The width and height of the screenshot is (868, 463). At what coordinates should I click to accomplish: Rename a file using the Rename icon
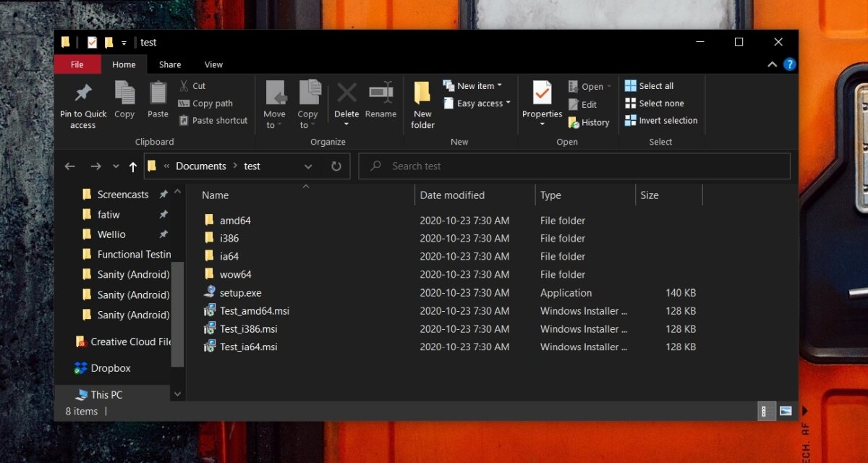(x=380, y=98)
